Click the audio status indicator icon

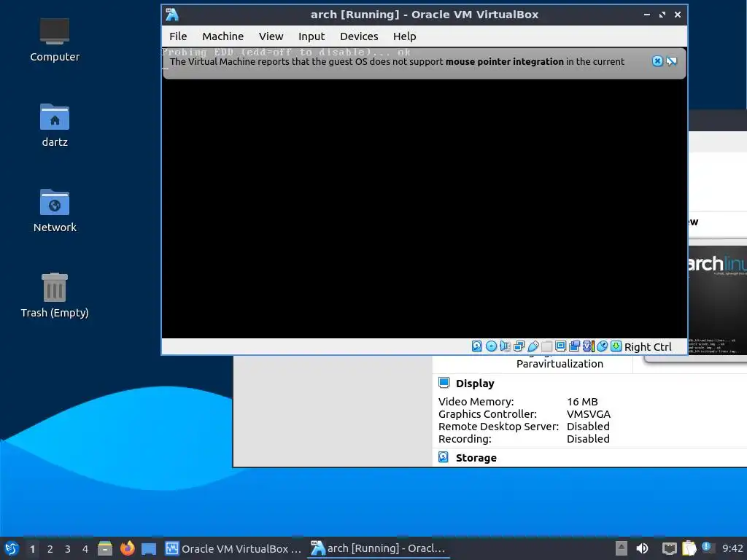[505, 346]
